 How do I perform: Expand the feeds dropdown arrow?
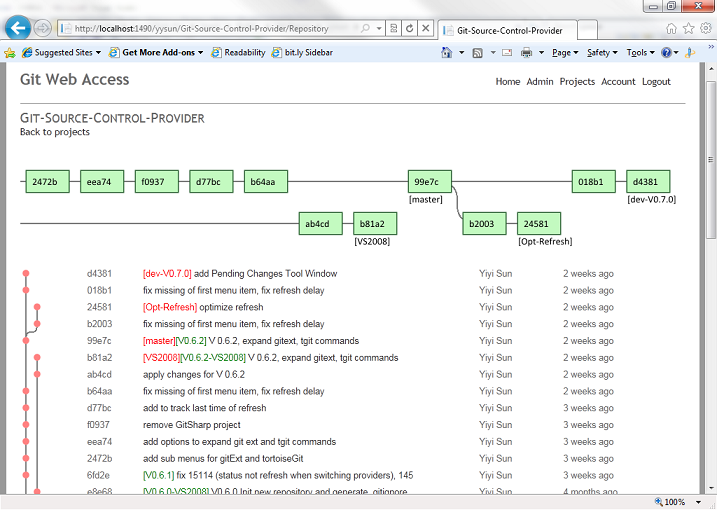coord(493,53)
